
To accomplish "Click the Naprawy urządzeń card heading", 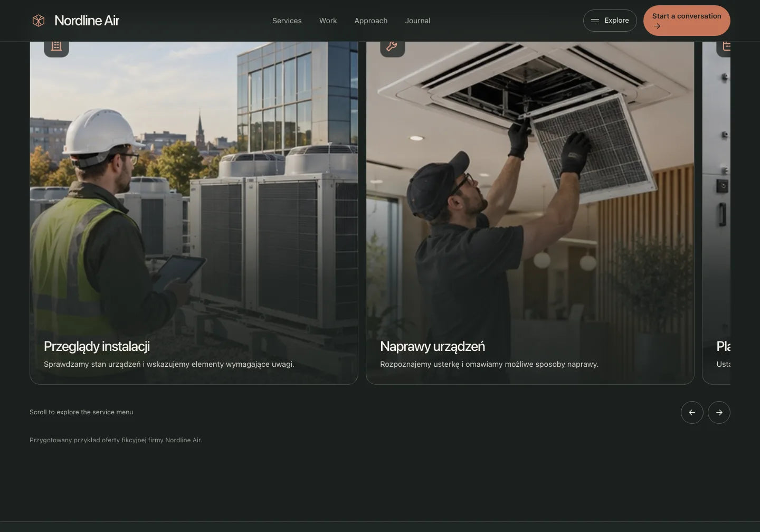I will coord(432,347).
